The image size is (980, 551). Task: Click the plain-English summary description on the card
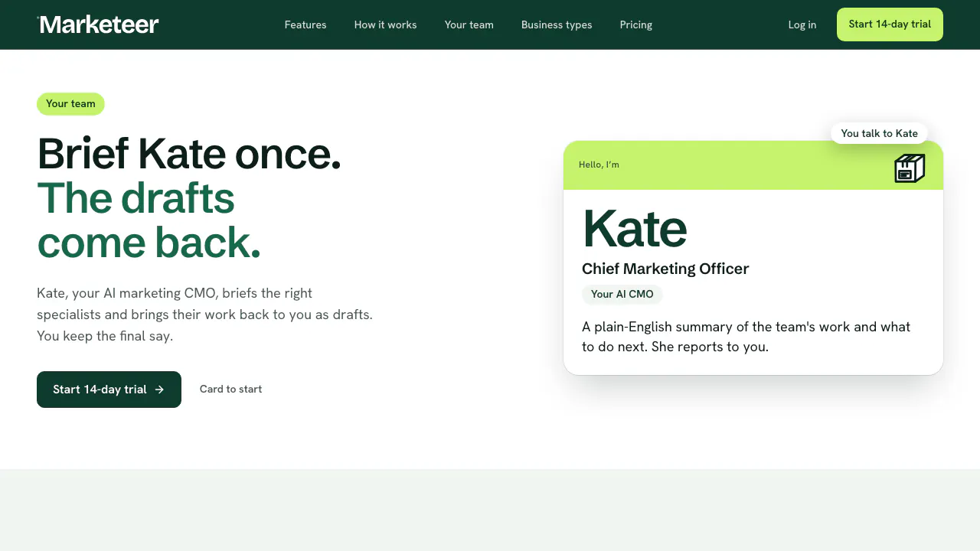point(746,337)
